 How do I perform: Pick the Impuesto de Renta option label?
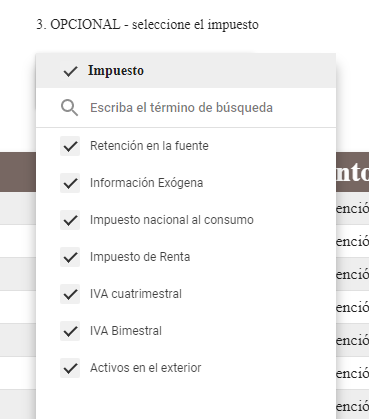tap(140, 257)
